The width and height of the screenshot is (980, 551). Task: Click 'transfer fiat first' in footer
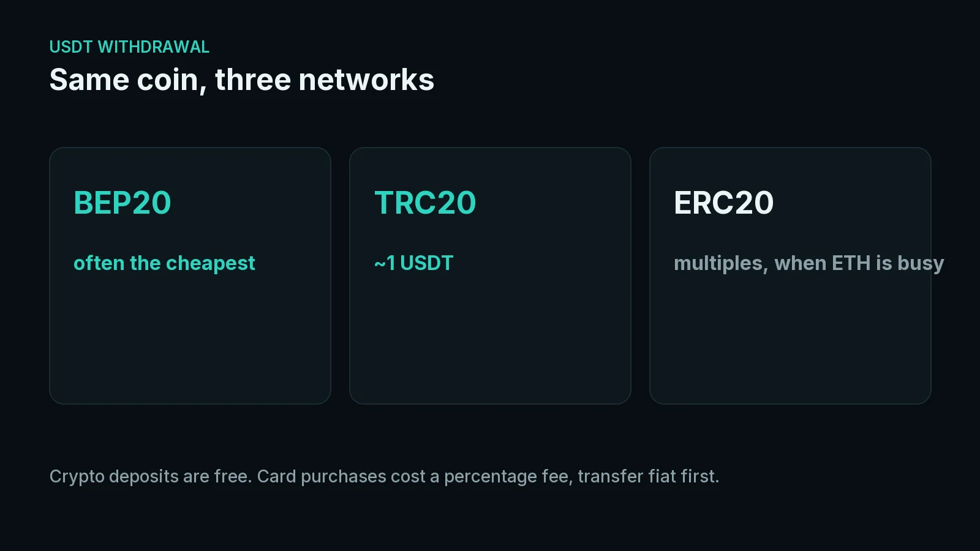[x=647, y=476]
